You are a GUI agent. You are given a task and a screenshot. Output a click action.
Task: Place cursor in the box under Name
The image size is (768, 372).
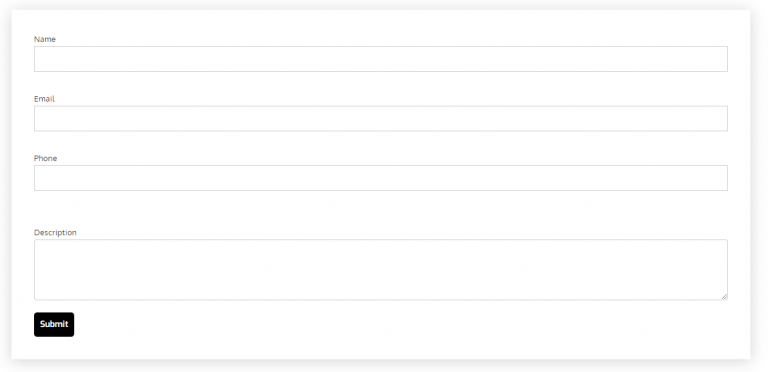click(381, 59)
